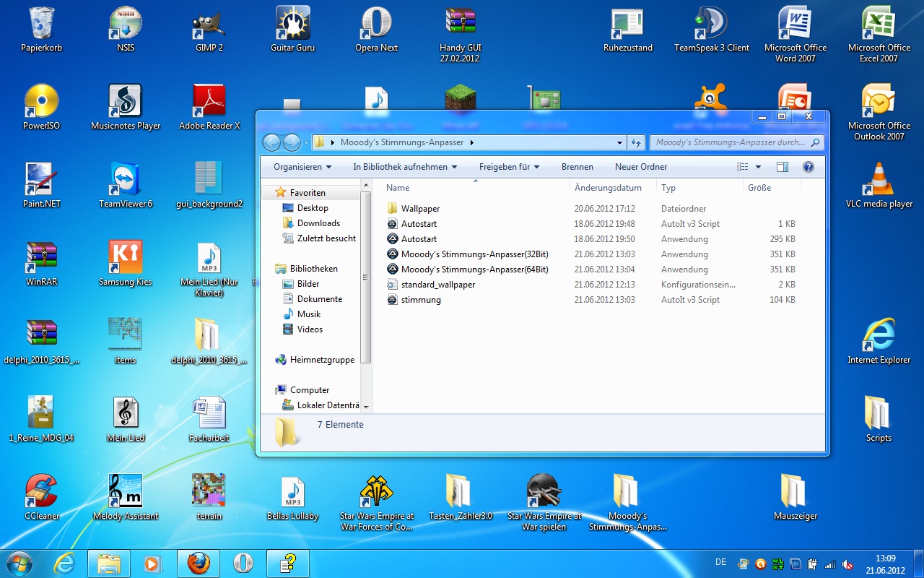Click the Windows Start button

click(x=19, y=563)
